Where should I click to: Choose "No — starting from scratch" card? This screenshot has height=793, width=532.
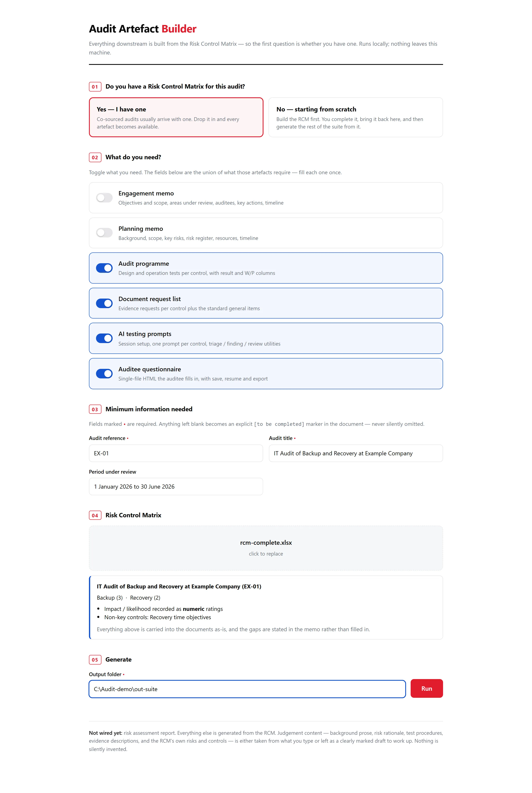(356, 117)
